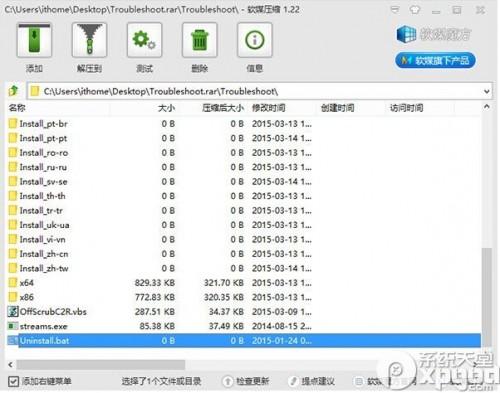The image size is (500, 393).
Task: Click the 829.33 KB size of x64
Action: coord(155,283)
